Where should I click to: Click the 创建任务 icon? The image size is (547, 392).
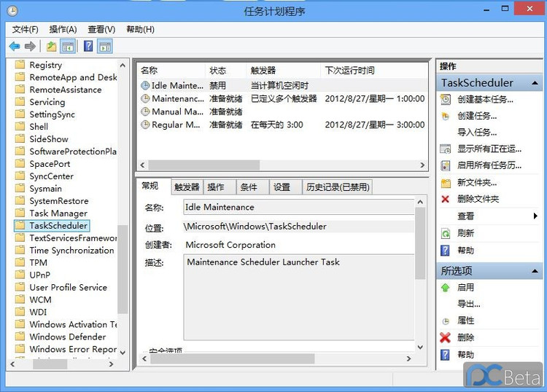tap(445, 116)
